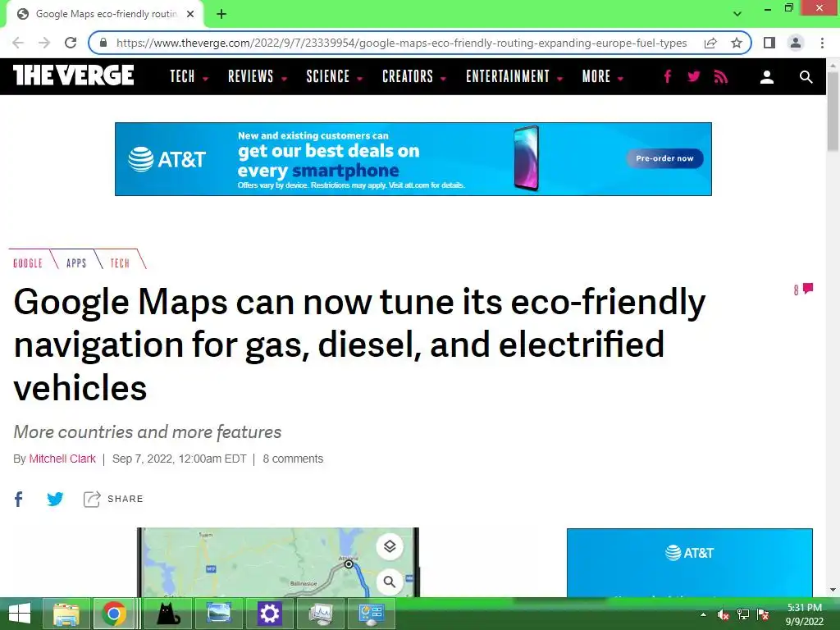
Task: Open the Tech category tag above headline
Action: pos(120,263)
